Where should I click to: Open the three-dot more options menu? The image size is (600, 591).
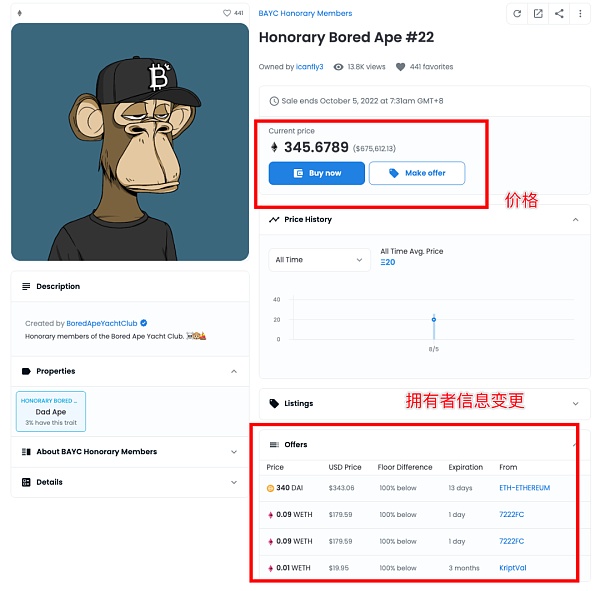pos(580,14)
